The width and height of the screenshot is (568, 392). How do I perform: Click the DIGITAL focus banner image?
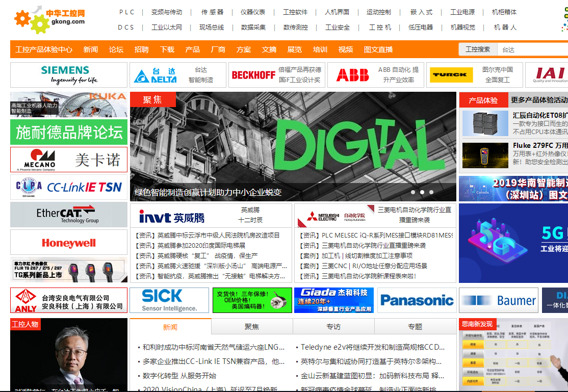click(x=293, y=146)
